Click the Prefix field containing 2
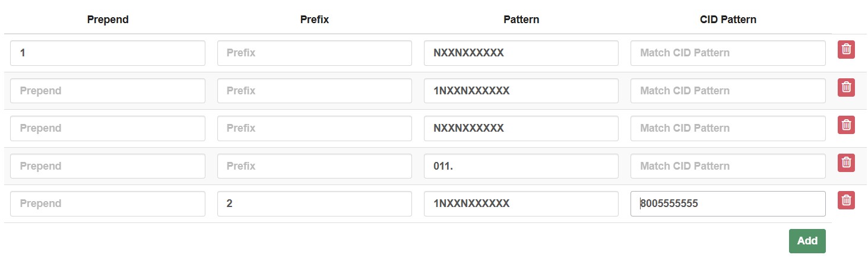Viewport: 868px width, 261px height. tap(314, 203)
